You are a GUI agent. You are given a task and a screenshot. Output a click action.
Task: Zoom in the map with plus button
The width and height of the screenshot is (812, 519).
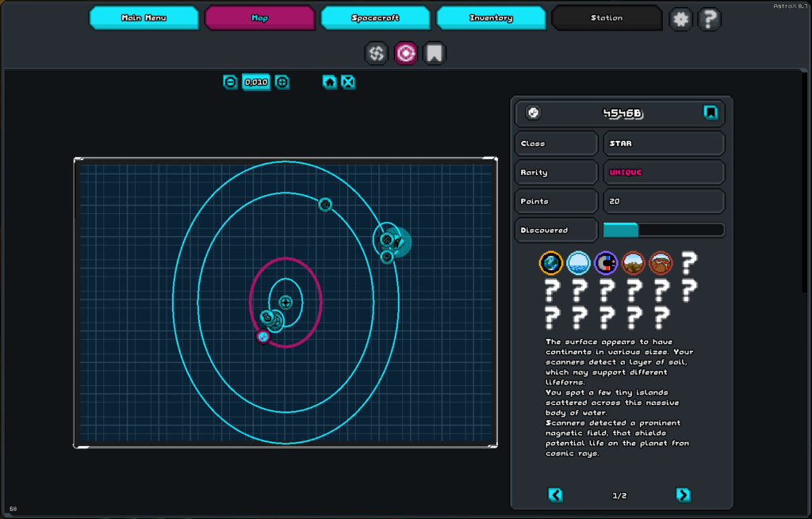(282, 82)
